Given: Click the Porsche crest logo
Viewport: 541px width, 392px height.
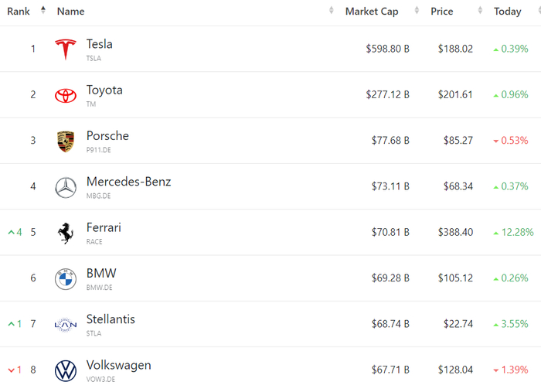Looking at the screenshot, I should tap(66, 141).
